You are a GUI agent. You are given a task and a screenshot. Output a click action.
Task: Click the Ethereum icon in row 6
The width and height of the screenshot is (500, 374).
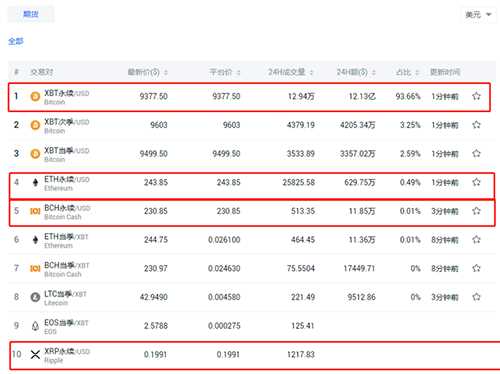[x=35, y=240]
